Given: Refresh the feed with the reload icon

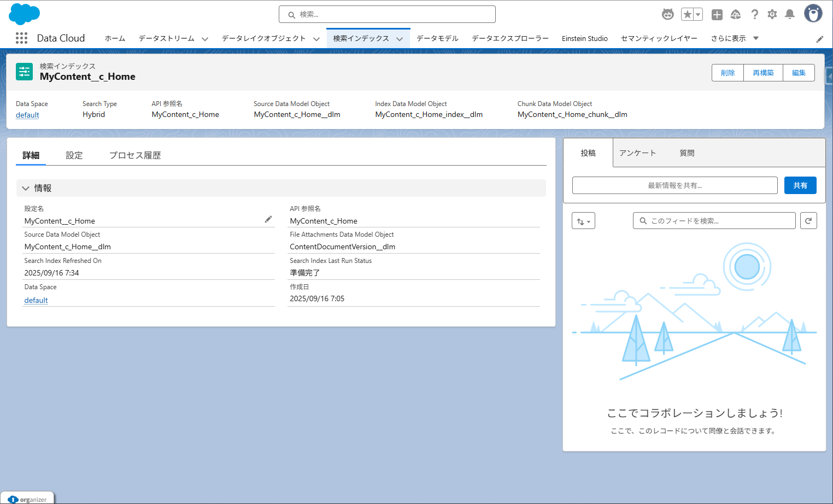Looking at the screenshot, I should click(x=808, y=221).
